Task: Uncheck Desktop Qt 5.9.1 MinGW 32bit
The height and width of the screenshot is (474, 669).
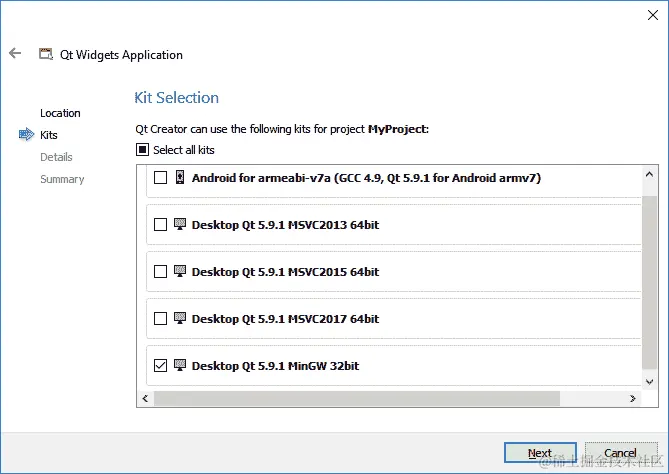Action: [160, 365]
